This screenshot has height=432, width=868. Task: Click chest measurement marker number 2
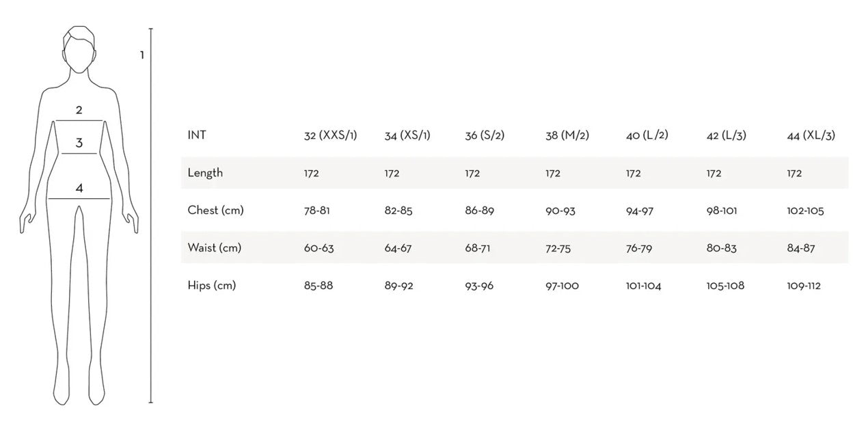coord(79,110)
